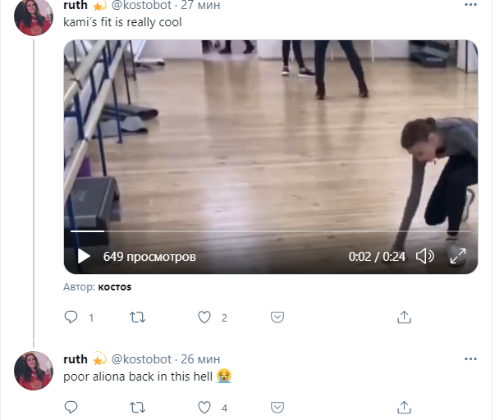Expand the video to fullscreen
Viewport: 504px width, 420px height.
coord(457,257)
